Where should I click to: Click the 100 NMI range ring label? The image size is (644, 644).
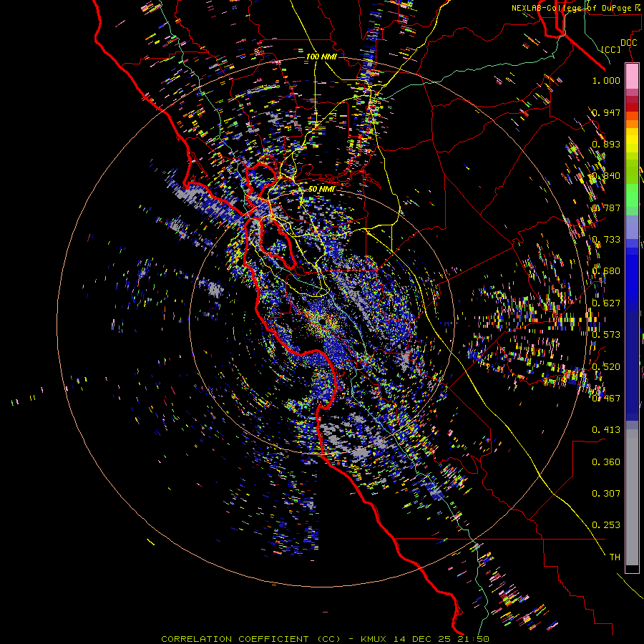321,57
